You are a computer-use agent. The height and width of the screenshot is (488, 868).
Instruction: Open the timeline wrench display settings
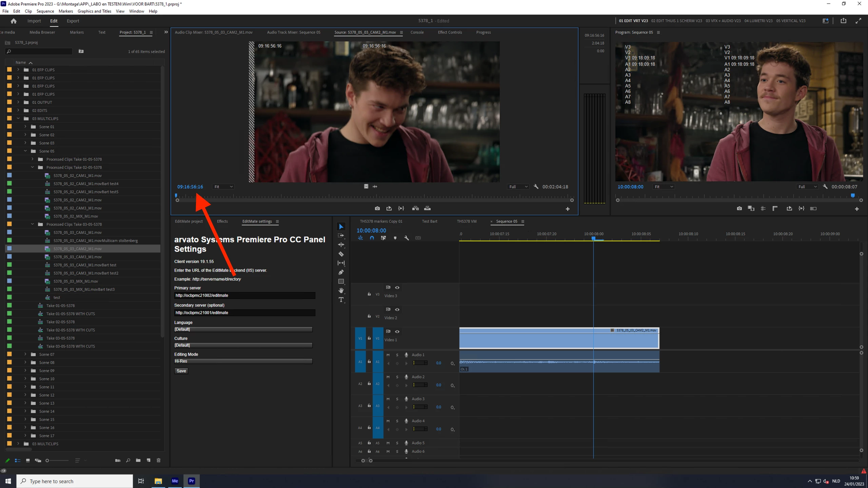(407, 238)
